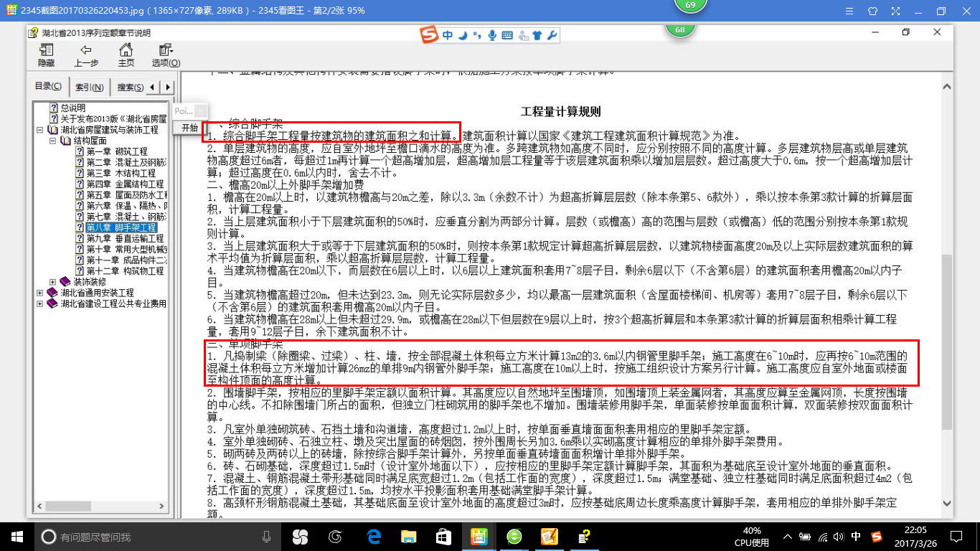Show hidden system tray icons chevron
Viewport: 980px width, 551px height.
tap(788, 536)
